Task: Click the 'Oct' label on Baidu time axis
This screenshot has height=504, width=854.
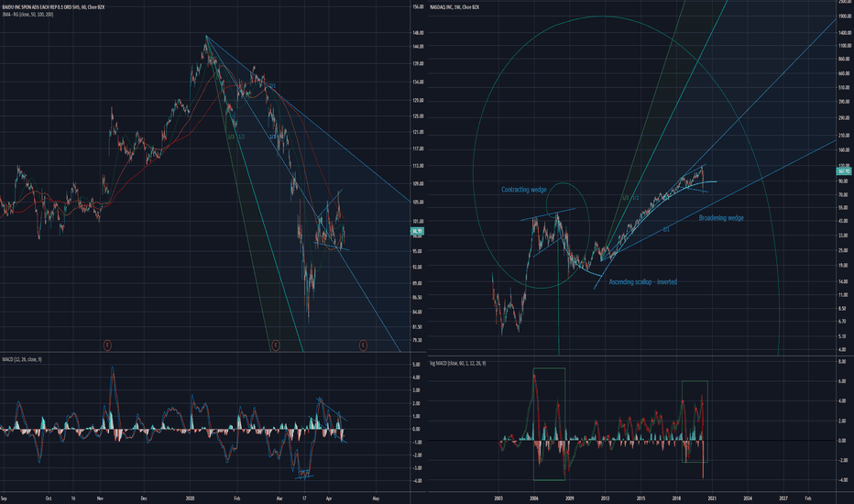Action: [49, 498]
